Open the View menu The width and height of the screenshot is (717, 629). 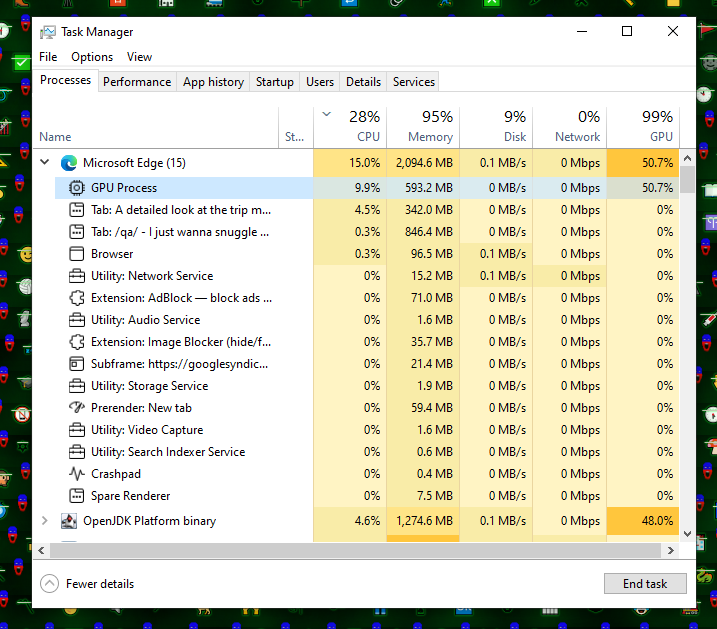point(139,57)
